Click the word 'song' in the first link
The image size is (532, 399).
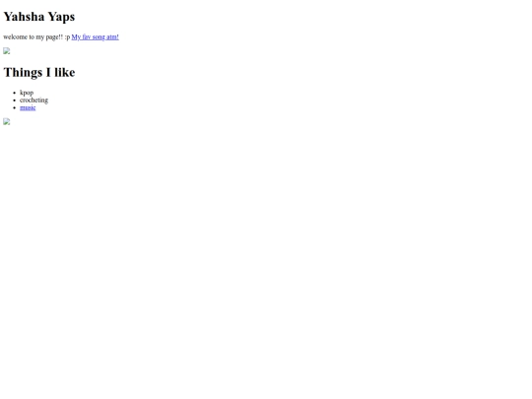(x=99, y=37)
